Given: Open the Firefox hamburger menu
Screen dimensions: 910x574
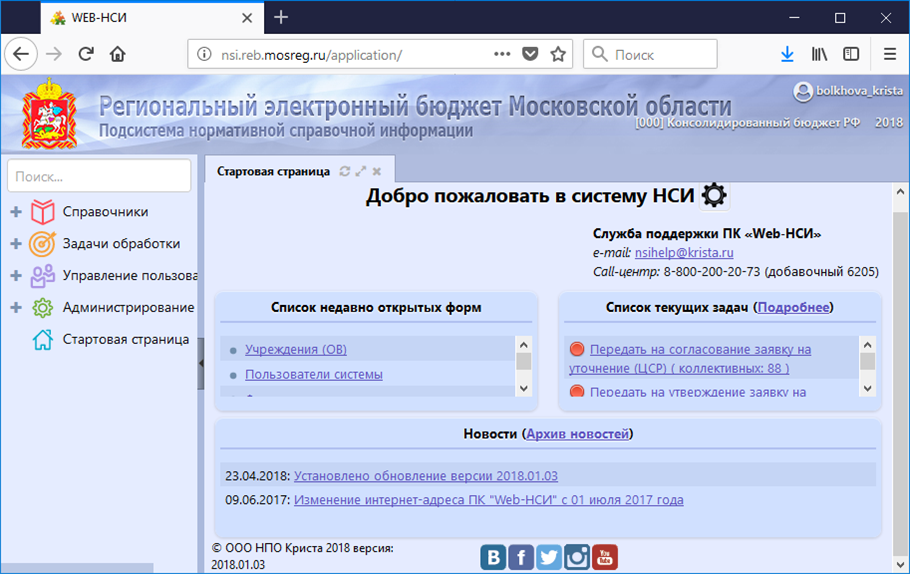Looking at the screenshot, I should (x=889, y=54).
